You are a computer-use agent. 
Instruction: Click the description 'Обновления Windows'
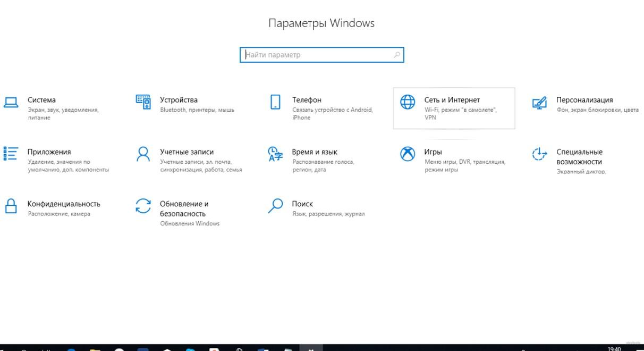tap(190, 224)
